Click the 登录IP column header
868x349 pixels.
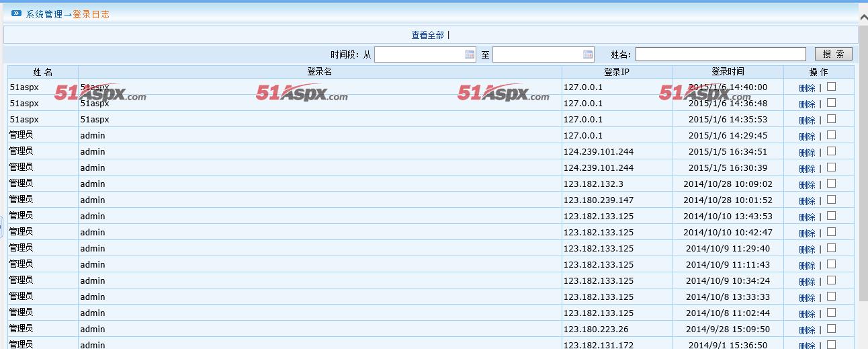coord(617,72)
